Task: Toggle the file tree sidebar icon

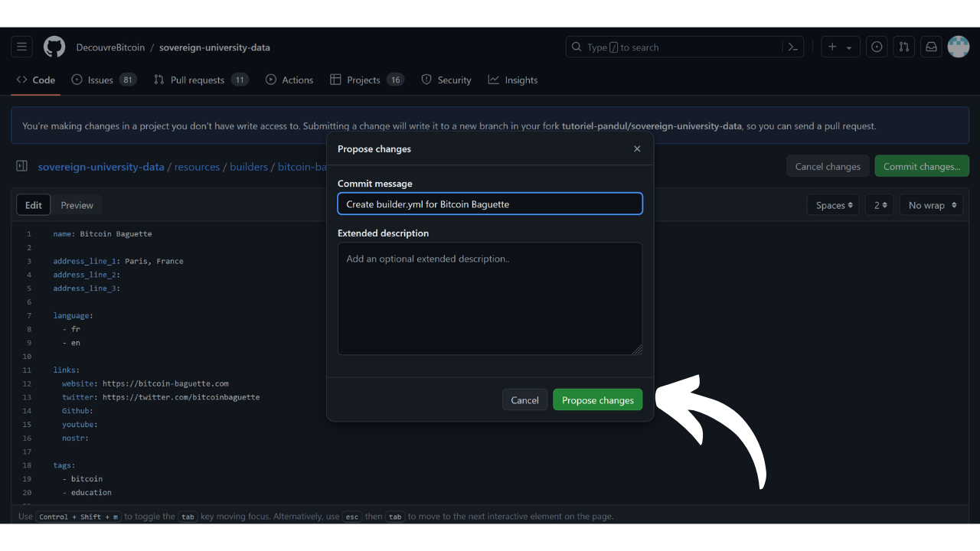Action: [x=22, y=166]
